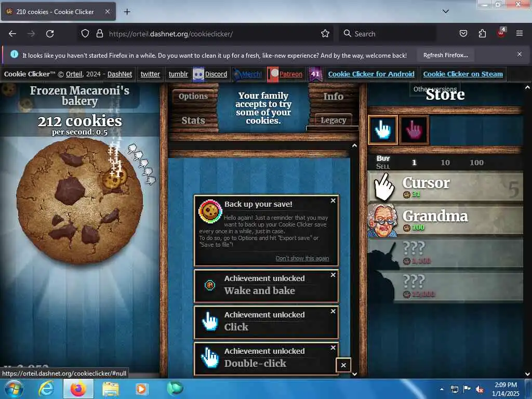Click Don't show this again link

coord(302,258)
